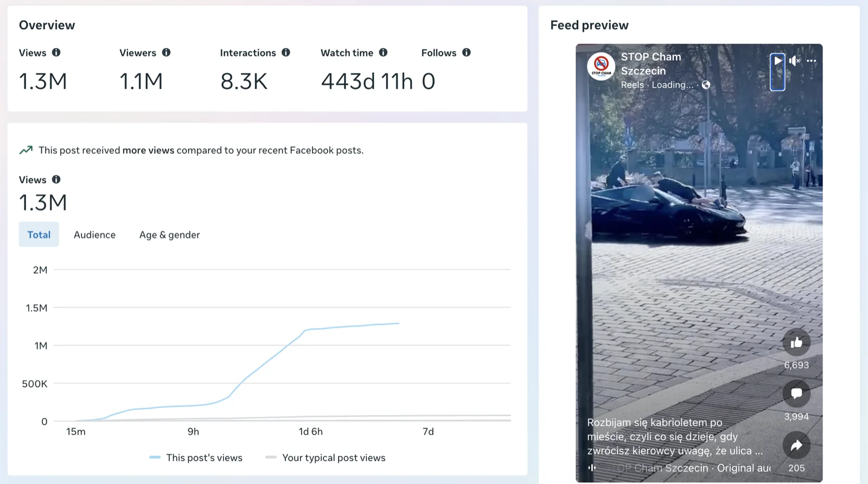This screenshot has height=484, width=868.
Task: Click the 1.1M viewers value
Action: coord(141,82)
